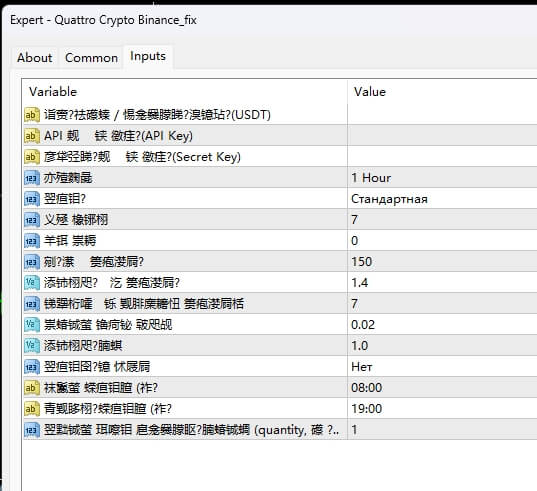
Task: Click the string icon of the 19:00 row
Action: [32, 408]
